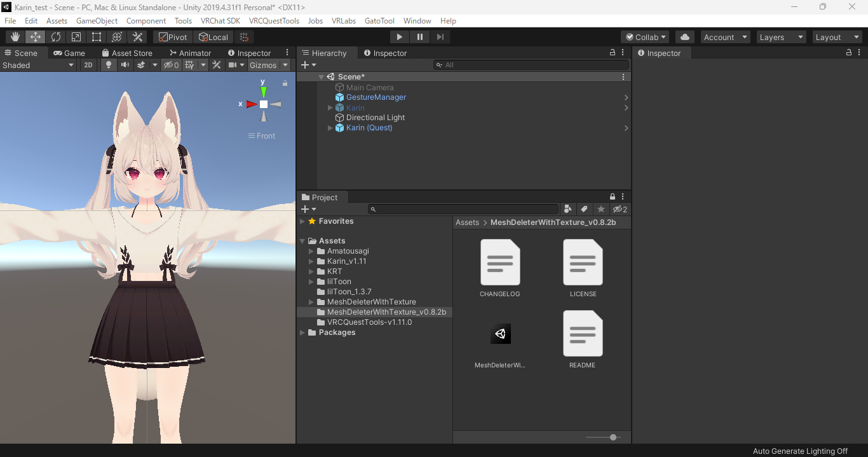Click the Step frame button
The width and height of the screenshot is (868, 457).
point(440,38)
